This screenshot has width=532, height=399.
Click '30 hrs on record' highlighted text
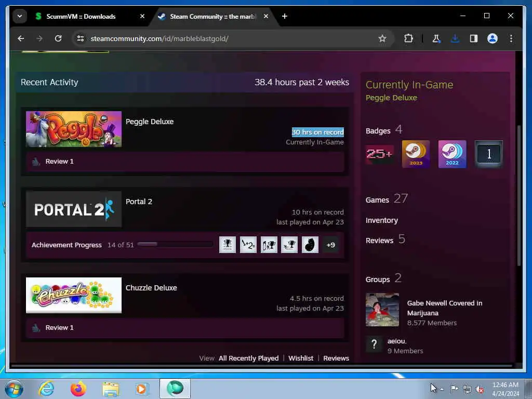coord(318,132)
